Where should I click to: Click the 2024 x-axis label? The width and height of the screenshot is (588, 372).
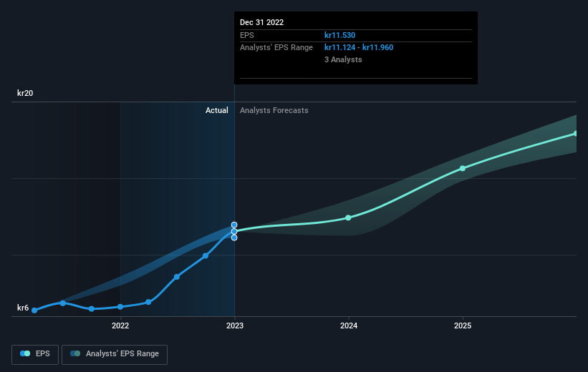[x=349, y=326]
